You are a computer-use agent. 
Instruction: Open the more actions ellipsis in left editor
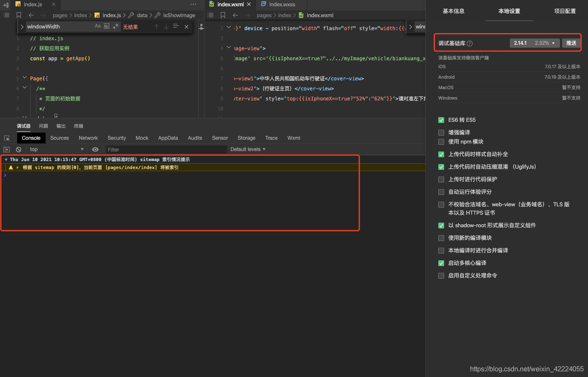coord(193,4)
